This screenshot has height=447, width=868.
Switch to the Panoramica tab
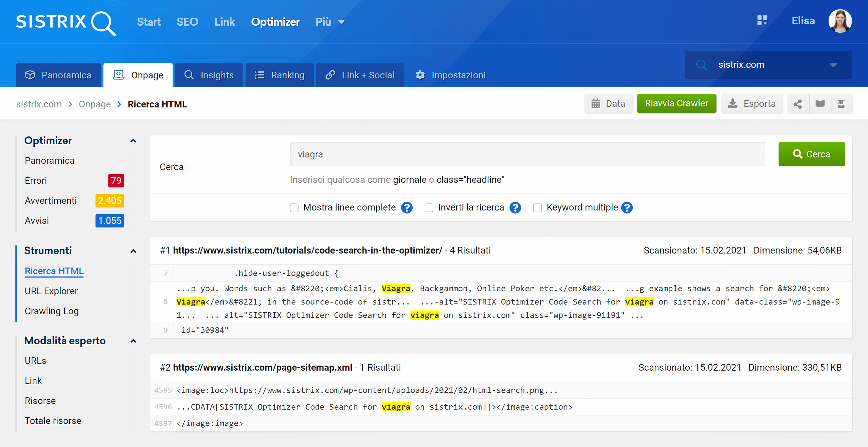[58, 75]
